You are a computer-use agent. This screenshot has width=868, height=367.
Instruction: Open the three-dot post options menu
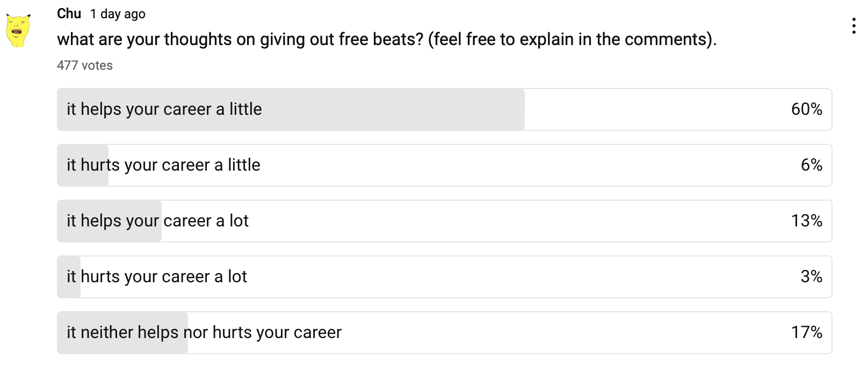(x=853, y=26)
